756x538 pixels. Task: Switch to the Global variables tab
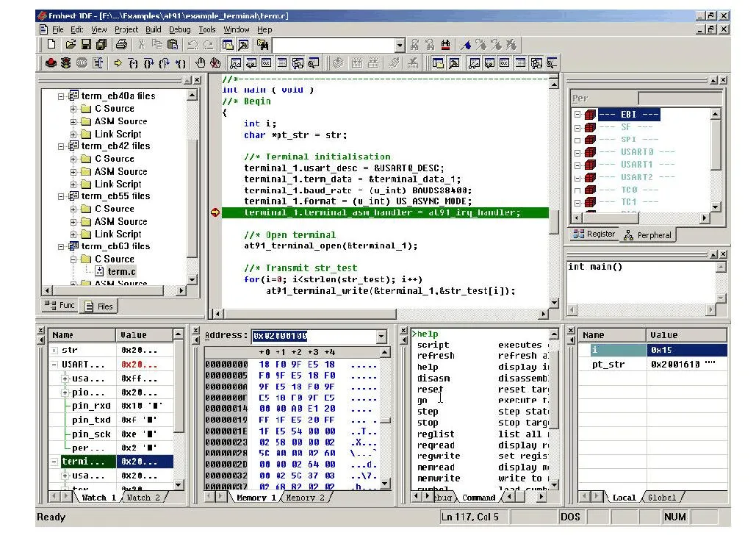pos(661,498)
